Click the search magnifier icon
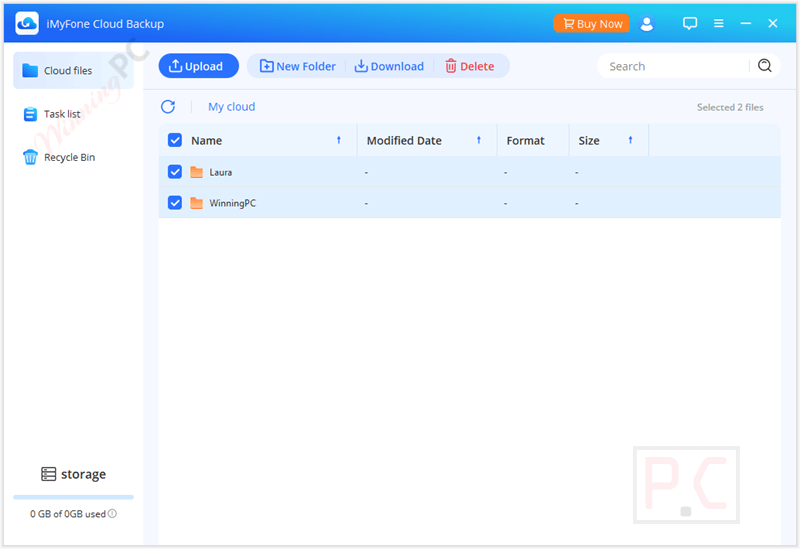This screenshot has width=800, height=549. click(764, 66)
